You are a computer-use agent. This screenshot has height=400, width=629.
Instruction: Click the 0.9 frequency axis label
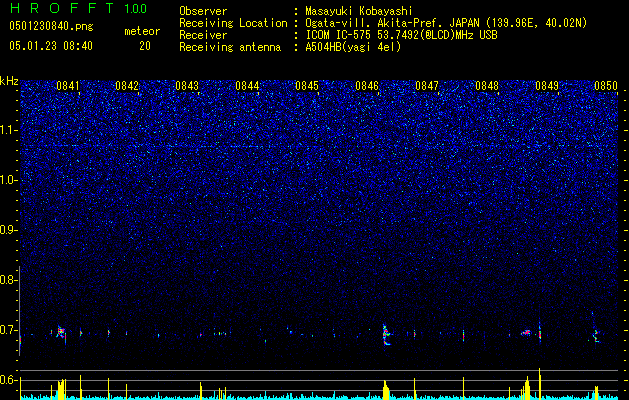[8, 230]
